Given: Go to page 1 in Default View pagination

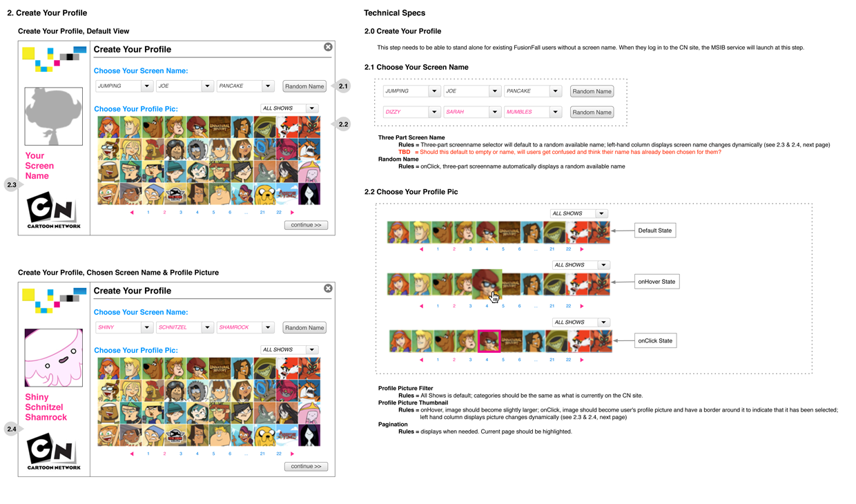Looking at the screenshot, I should pyautogui.click(x=148, y=213).
